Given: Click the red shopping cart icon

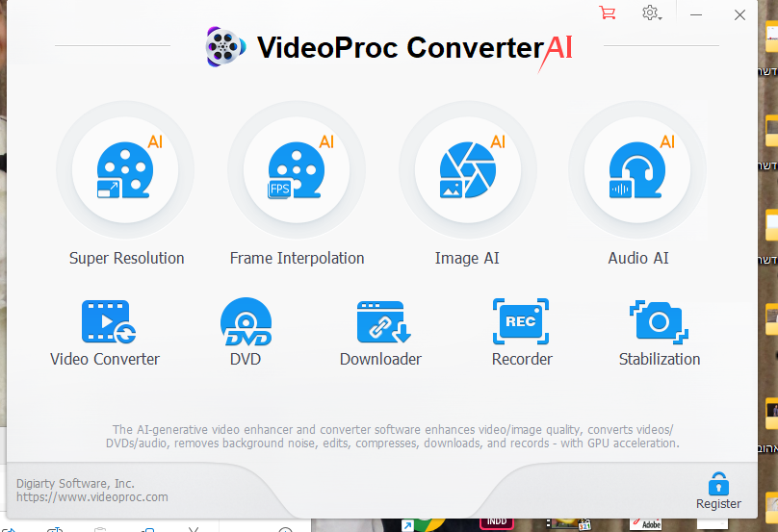Looking at the screenshot, I should coord(607,13).
